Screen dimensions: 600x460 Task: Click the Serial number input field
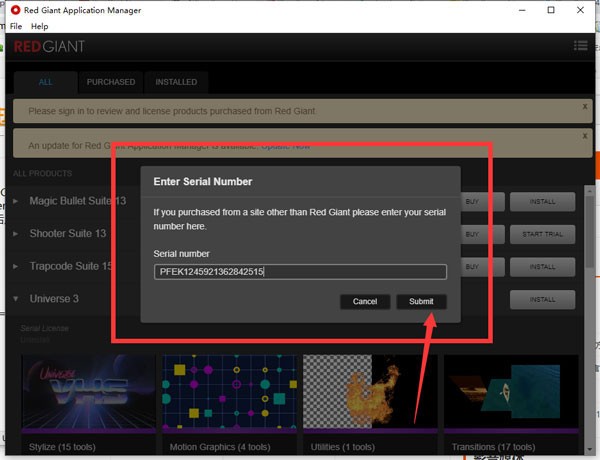pos(300,272)
